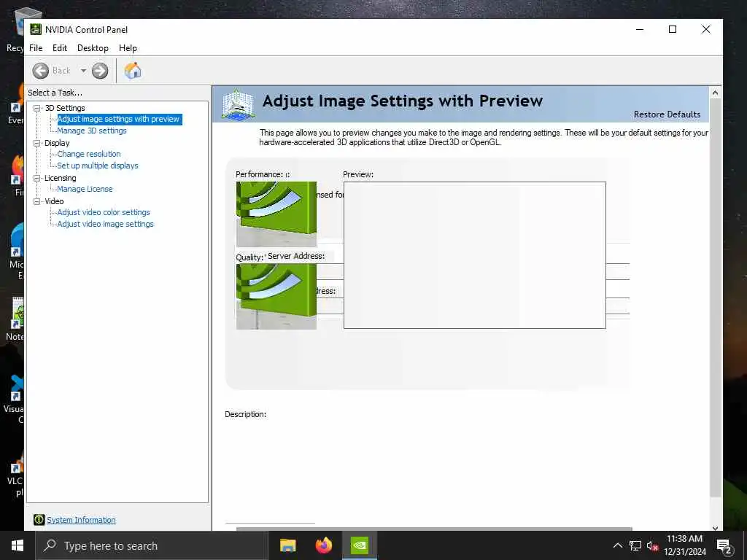Open File Explorer from the taskbar
This screenshot has height=560, width=747.
pyautogui.click(x=287, y=545)
